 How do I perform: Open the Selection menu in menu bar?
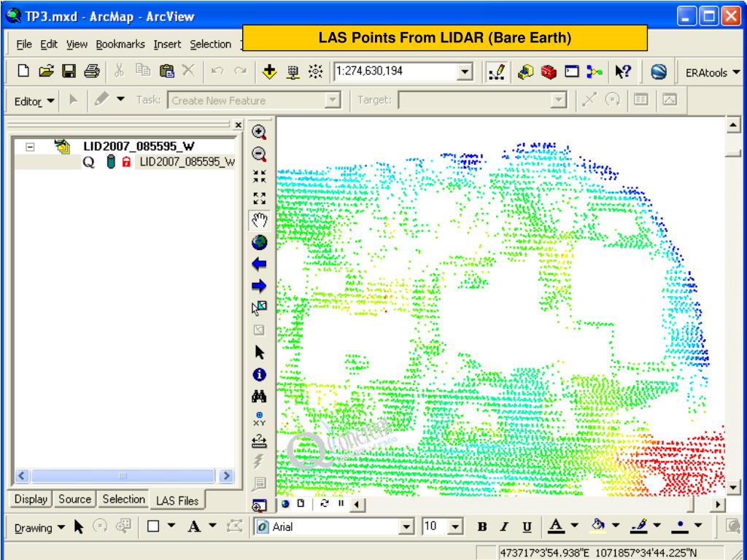point(211,44)
